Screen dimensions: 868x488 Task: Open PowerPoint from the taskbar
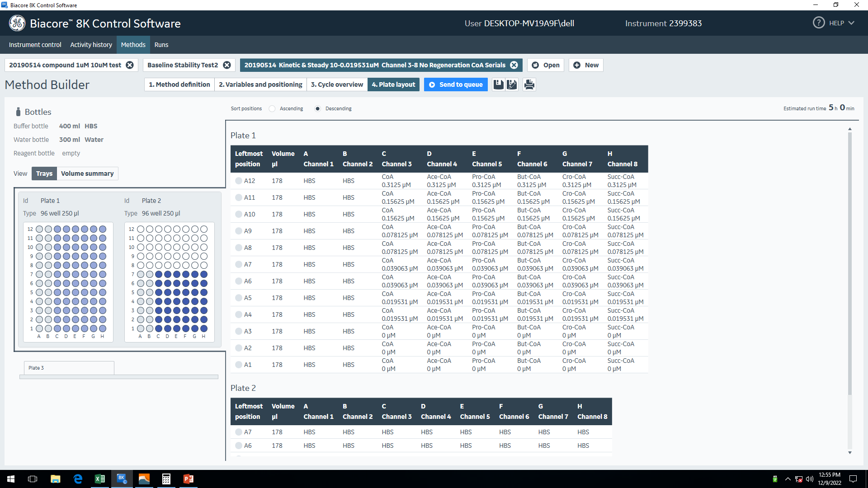pyautogui.click(x=188, y=479)
